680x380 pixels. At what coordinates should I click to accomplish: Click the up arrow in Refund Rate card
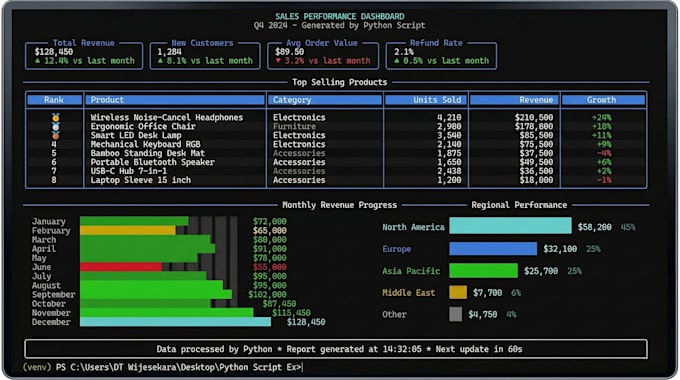pyautogui.click(x=397, y=61)
